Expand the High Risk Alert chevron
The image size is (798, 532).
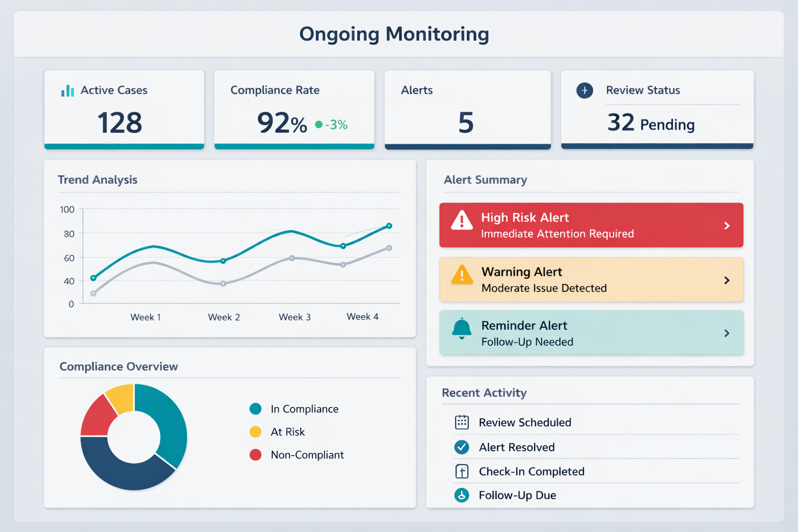click(727, 225)
